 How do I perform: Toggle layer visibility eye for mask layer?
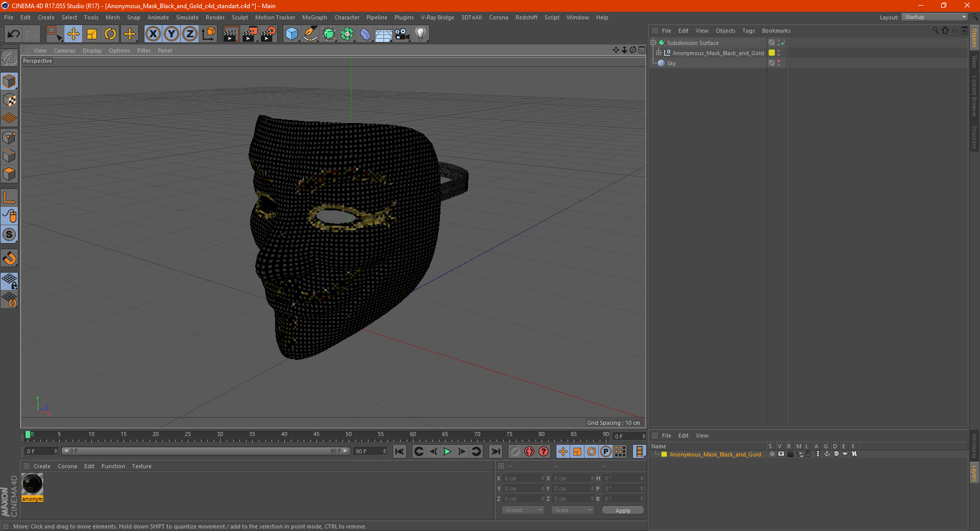(781, 454)
